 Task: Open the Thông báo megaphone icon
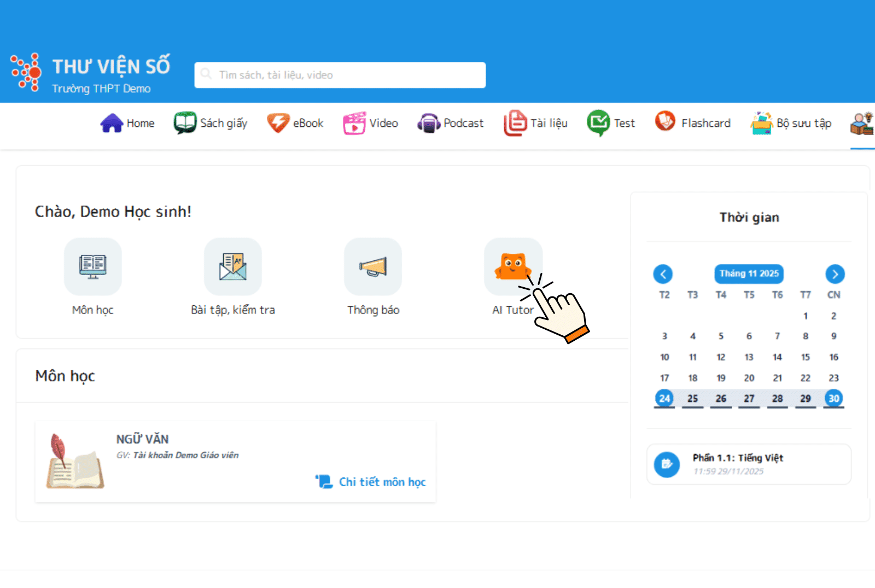coord(373,266)
